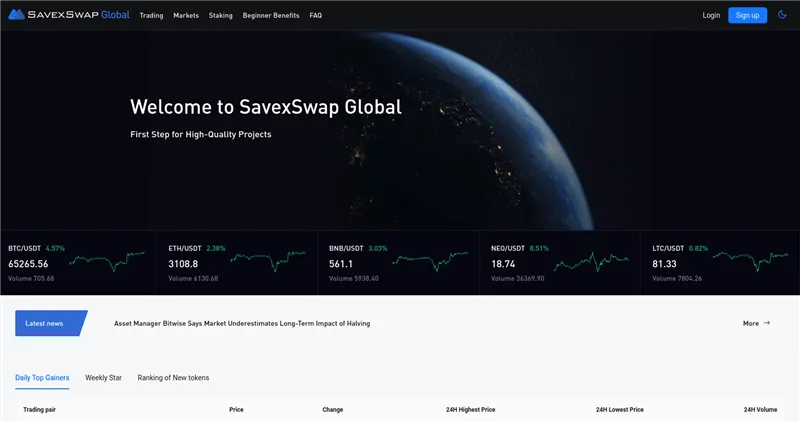The image size is (800, 421).
Task: Click the arrow icon next to More
Action: pyautogui.click(x=766, y=323)
